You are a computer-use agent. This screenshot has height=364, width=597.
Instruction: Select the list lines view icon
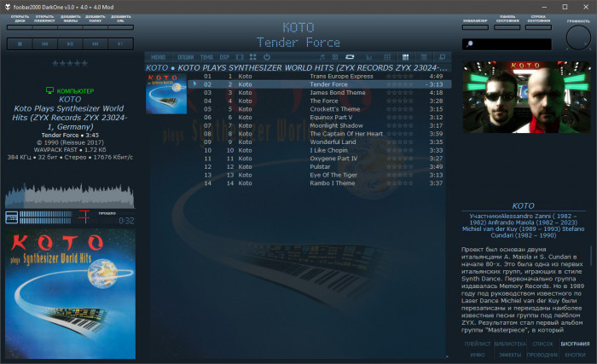coord(423,57)
